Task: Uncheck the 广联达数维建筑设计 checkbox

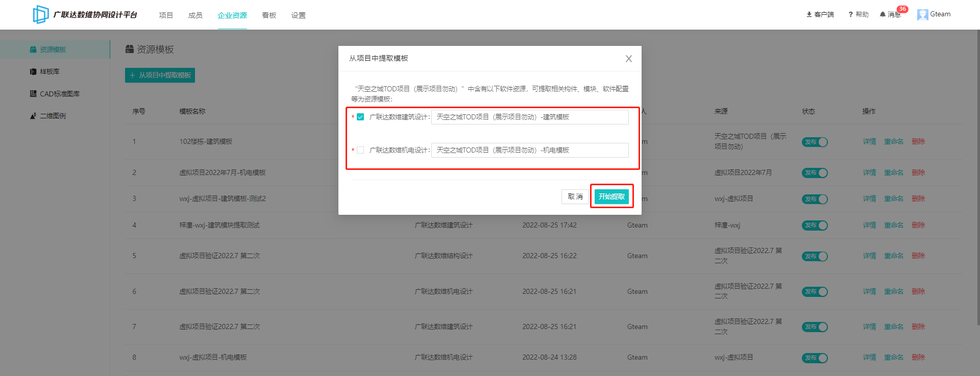Action: 360,117
